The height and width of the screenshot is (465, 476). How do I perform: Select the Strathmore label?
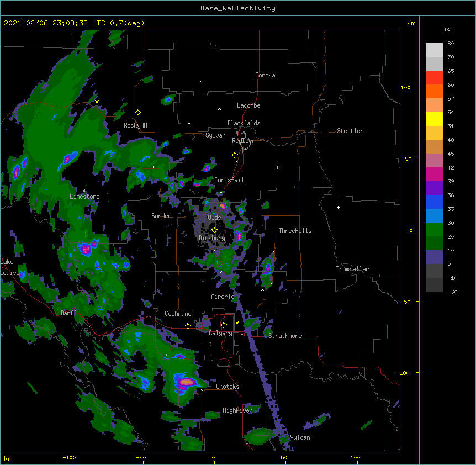pyautogui.click(x=285, y=336)
